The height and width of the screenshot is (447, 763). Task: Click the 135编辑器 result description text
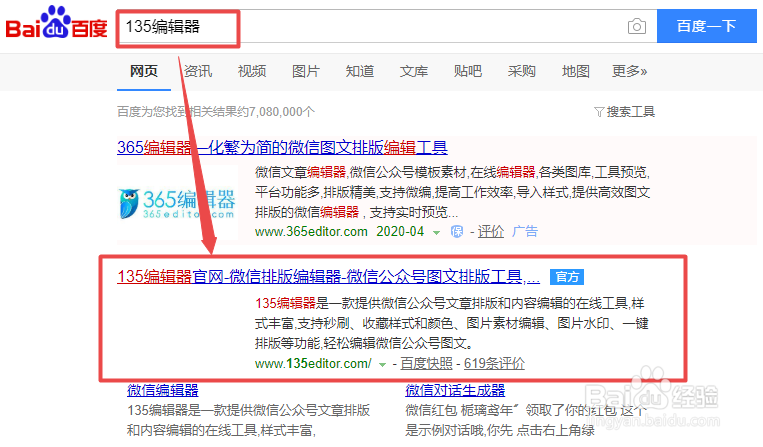452,323
